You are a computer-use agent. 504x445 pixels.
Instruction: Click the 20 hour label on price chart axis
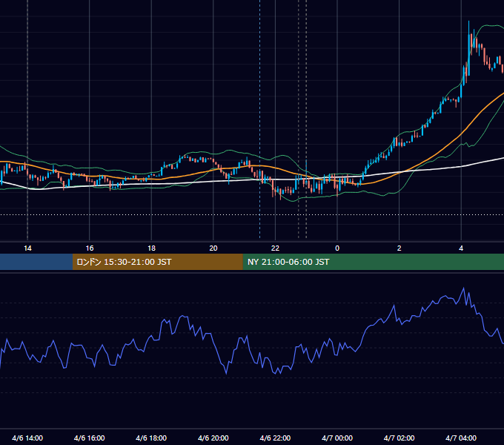coord(213,248)
